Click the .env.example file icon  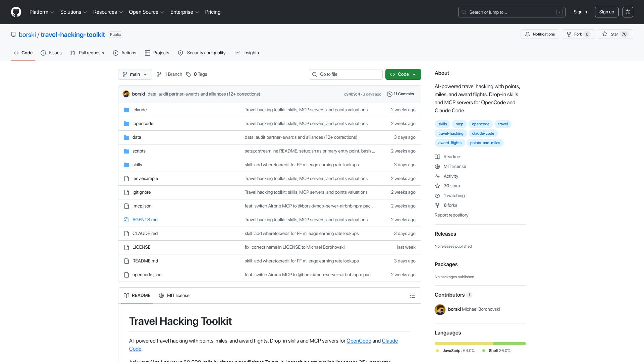click(126, 179)
